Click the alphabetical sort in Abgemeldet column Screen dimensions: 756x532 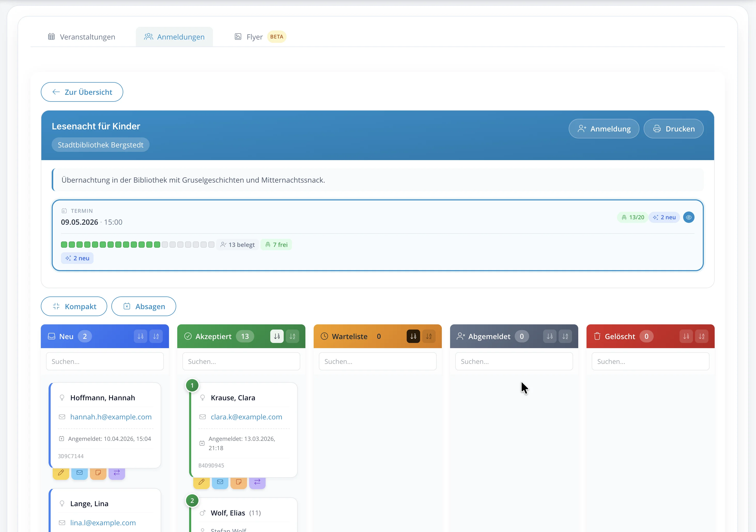pyautogui.click(x=565, y=337)
